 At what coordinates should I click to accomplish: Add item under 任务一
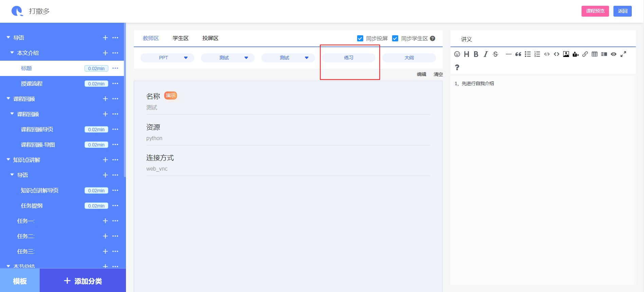click(x=105, y=221)
